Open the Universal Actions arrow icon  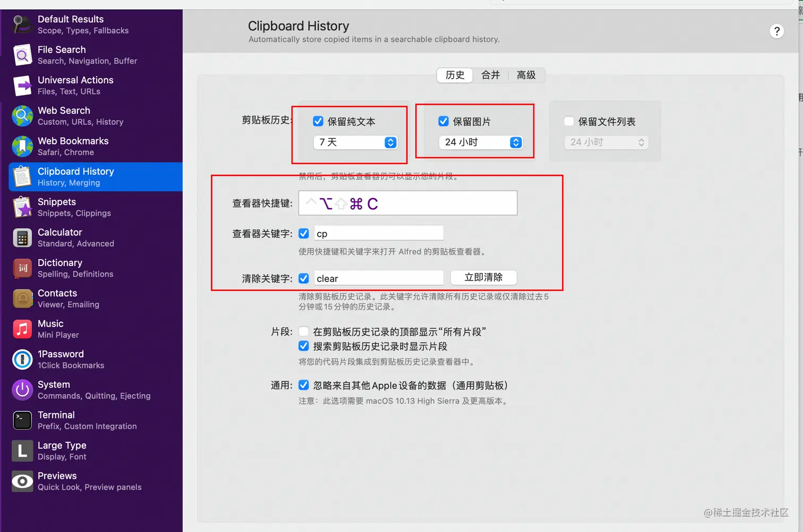[22, 85]
